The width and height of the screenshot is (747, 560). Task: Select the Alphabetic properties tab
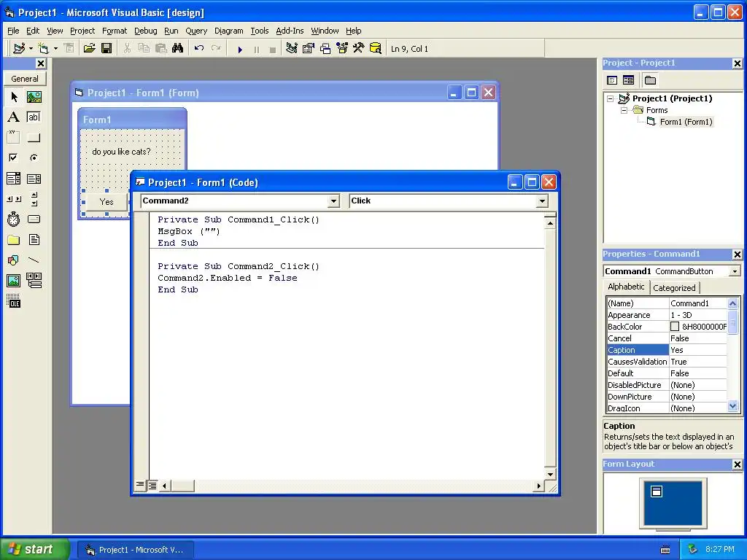click(626, 287)
